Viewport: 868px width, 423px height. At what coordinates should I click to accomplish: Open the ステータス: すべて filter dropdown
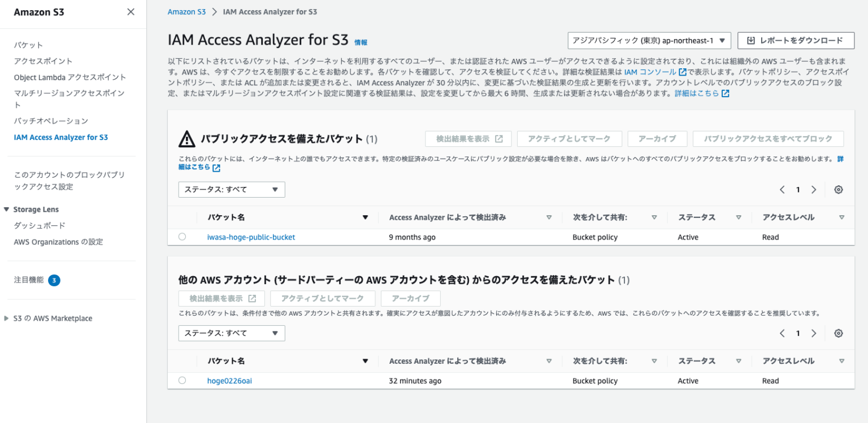pos(231,189)
